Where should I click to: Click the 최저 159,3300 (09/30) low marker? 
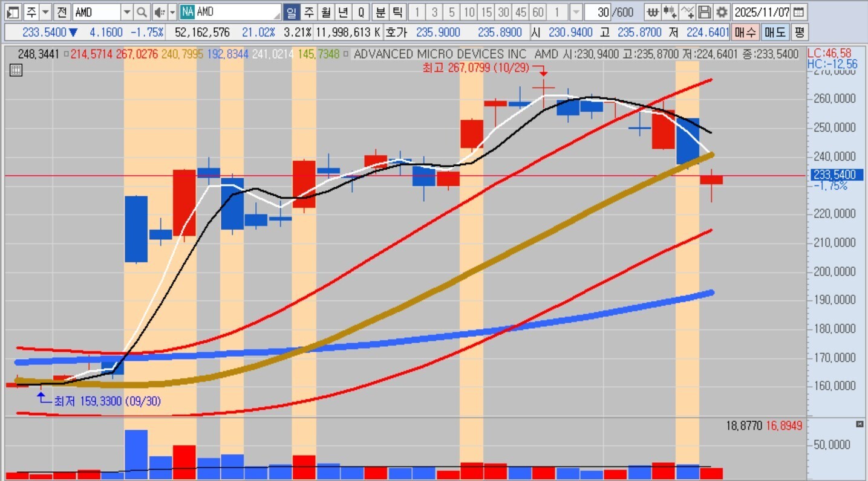click(108, 401)
